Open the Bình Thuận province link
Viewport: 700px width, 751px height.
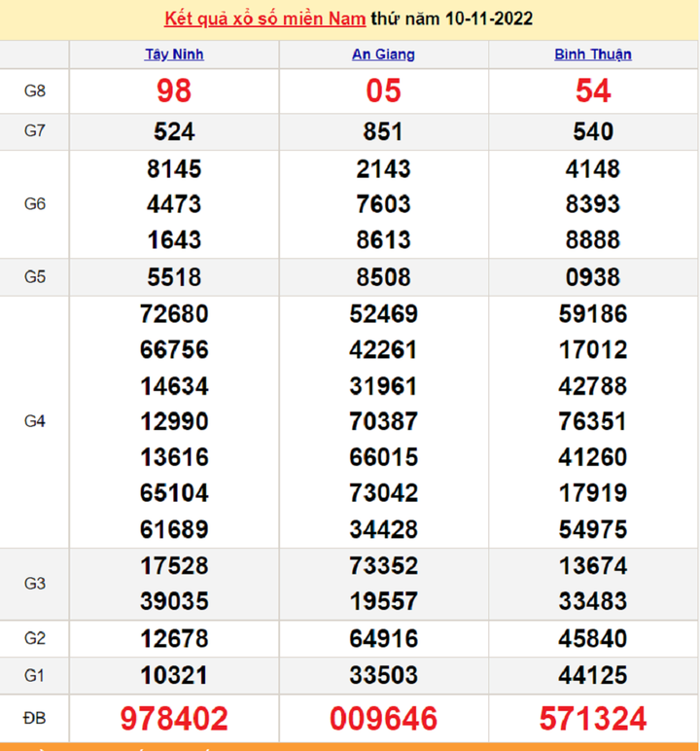(592, 54)
